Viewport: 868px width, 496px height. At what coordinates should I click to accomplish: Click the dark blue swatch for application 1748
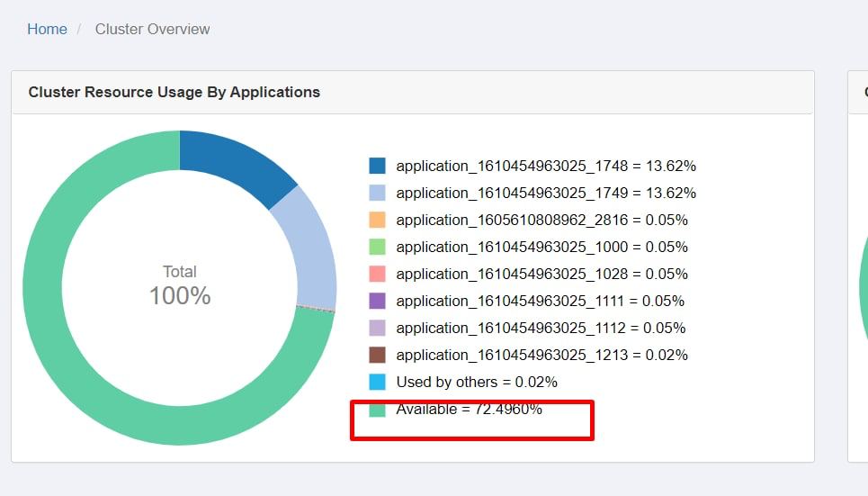(378, 166)
